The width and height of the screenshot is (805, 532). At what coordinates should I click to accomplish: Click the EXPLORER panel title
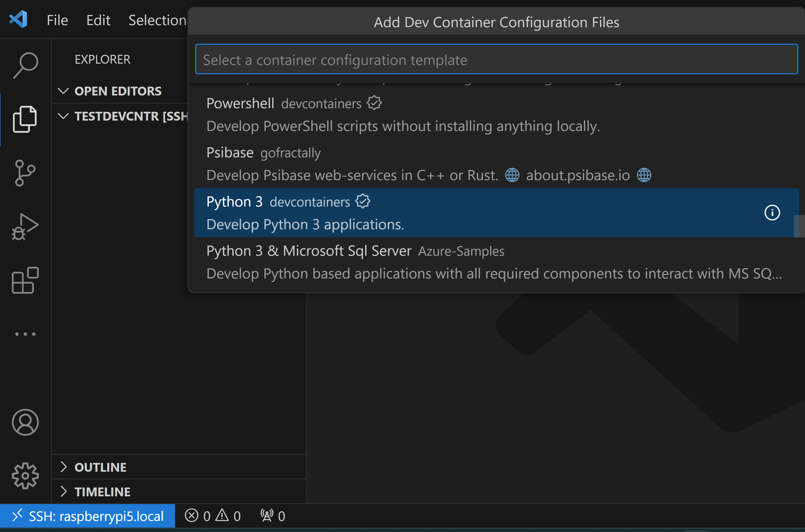[103, 59]
